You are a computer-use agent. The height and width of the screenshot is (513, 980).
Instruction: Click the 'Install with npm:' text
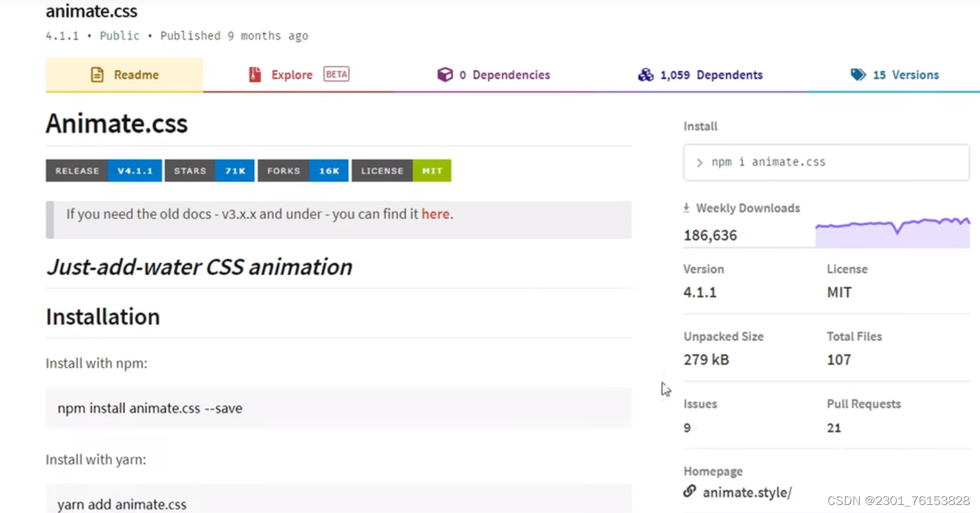96,363
